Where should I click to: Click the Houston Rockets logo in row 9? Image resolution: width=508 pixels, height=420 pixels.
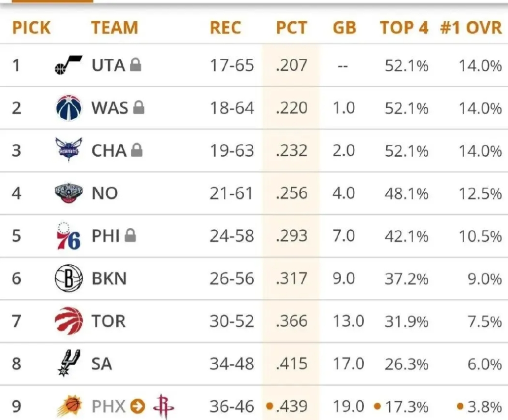pyautogui.click(x=163, y=406)
